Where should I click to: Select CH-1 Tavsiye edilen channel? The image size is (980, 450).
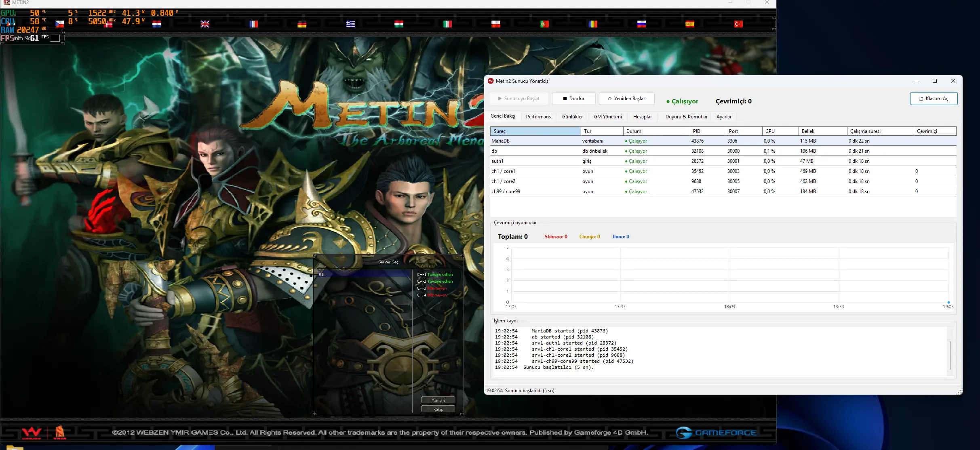(x=435, y=275)
